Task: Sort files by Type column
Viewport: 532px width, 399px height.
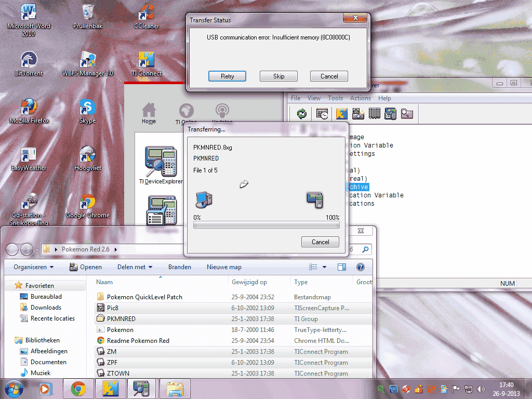Action: point(322,282)
